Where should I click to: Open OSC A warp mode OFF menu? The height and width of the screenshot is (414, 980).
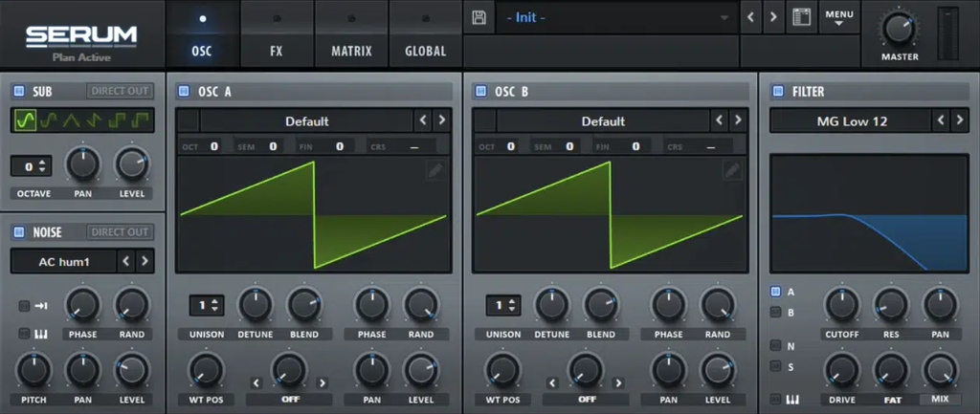(x=289, y=399)
